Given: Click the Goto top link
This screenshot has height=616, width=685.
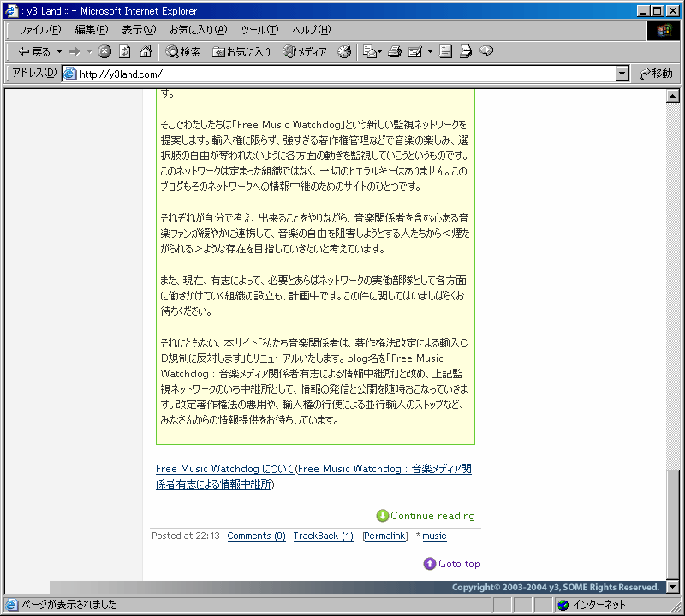Looking at the screenshot, I should pyautogui.click(x=460, y=564).
